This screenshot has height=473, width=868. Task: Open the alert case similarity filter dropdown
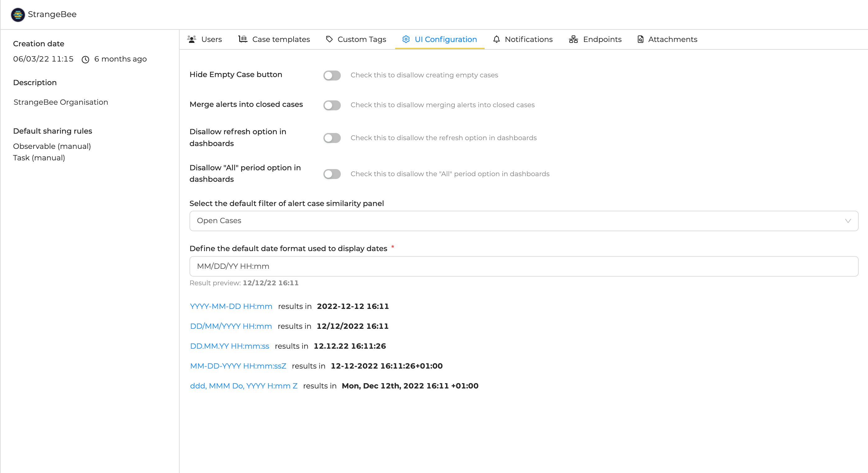[524, 221]
